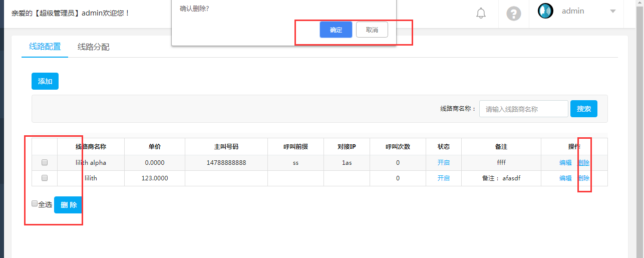Switch to the 线路配置 tab
644x258 pixels.
(x=45, y=47)
